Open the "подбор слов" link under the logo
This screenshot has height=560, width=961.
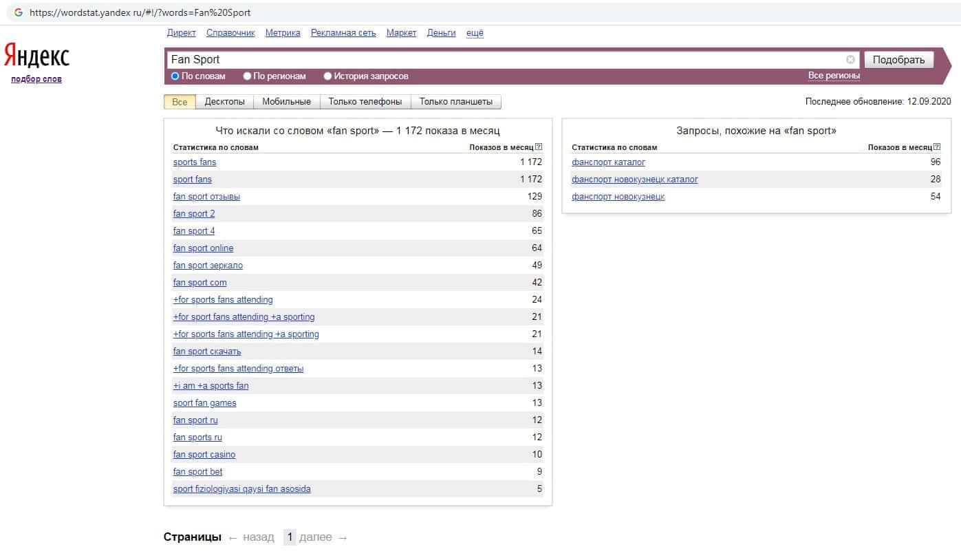[x=36, y=79]
